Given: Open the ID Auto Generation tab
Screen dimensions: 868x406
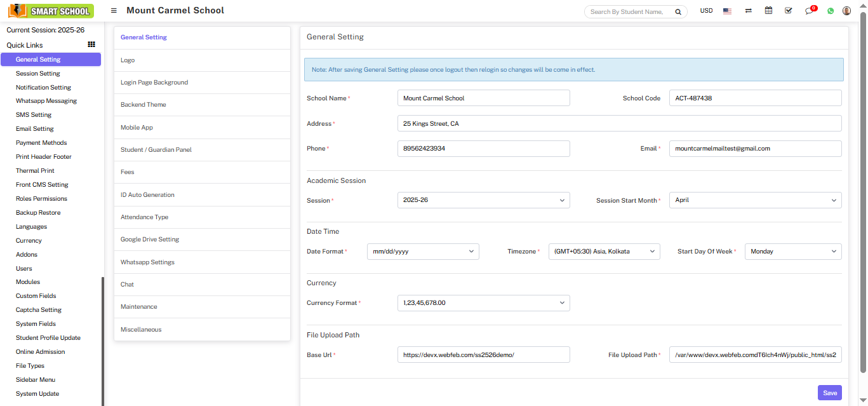Looking at the screenshot, I should [x=147, y=195].
